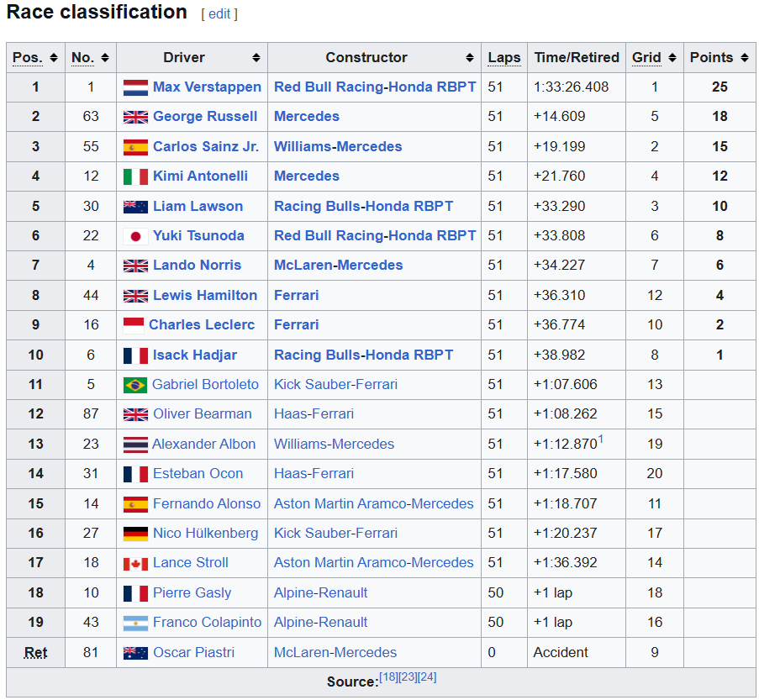Image resolution: width=759 pixels, height=700 pixels.
Task: Open Kick Sauber-Ferrari link in Bortoleto row
Action: click(x=335, y=385)
